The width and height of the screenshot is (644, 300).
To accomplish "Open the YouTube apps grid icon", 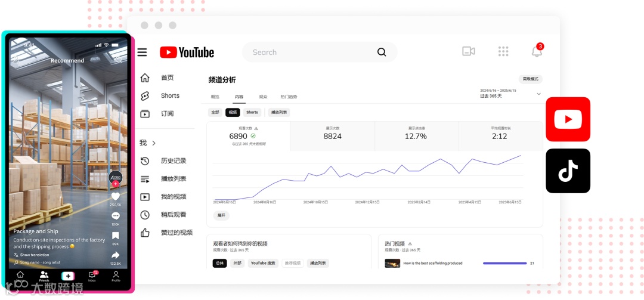I will (503, 51).
